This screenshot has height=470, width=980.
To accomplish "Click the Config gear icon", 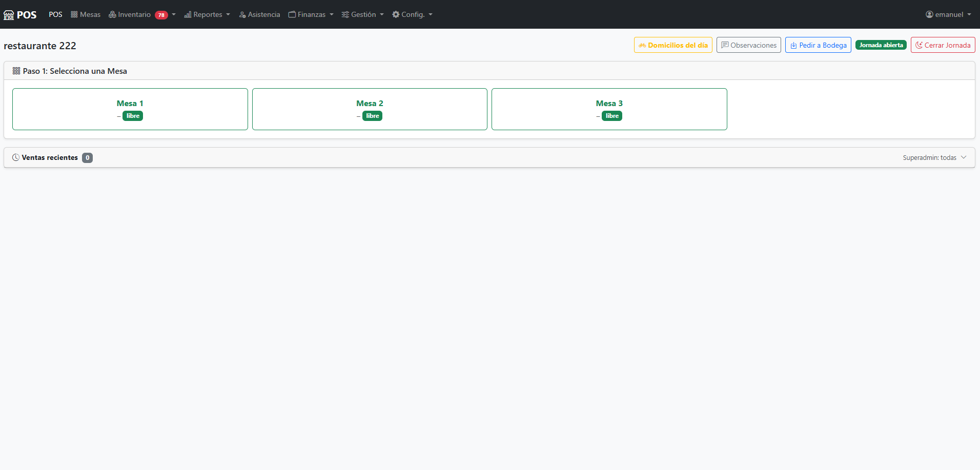I will pyautogui.click(x=396, y=14).
